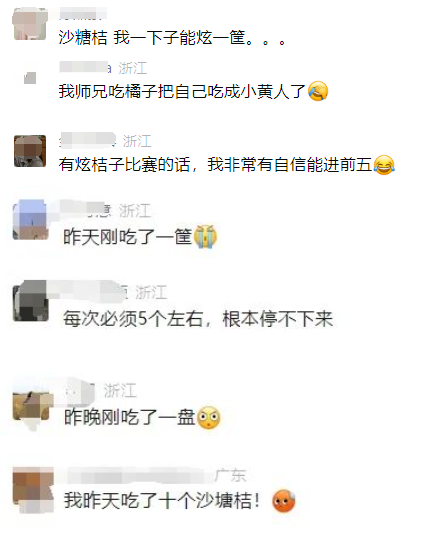Click the username above 有炫桔子比赛 comment
The height and width of the screenshot is (536, 435).
click(88, 140)
